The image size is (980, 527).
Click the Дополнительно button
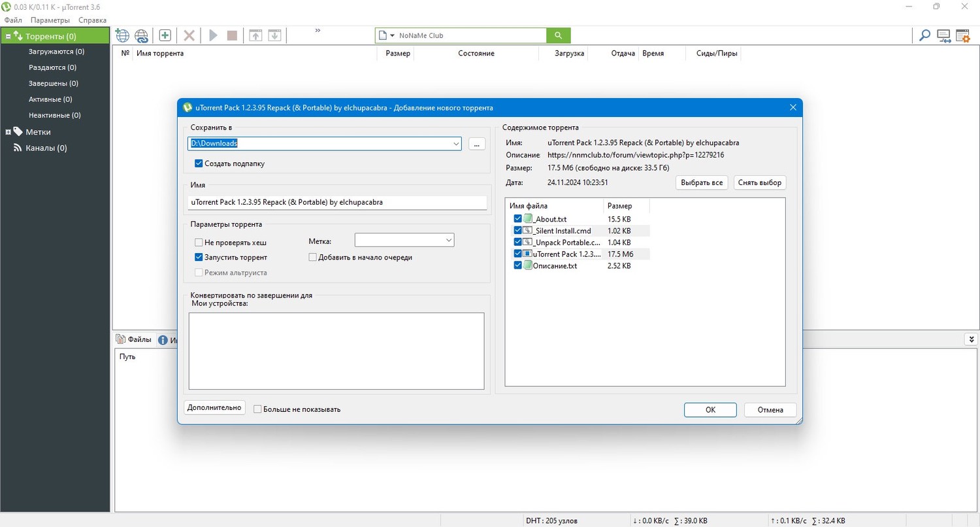[x=214, y=407]
